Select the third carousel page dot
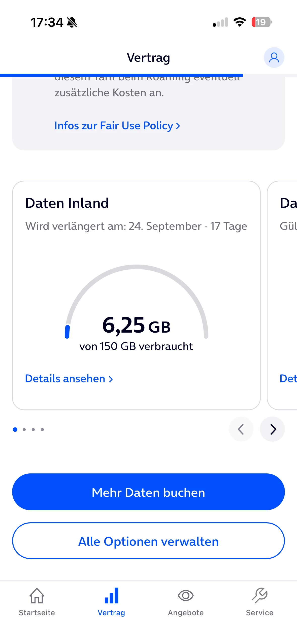Screen dimensions: 297x644 click(x=33, y=430)
